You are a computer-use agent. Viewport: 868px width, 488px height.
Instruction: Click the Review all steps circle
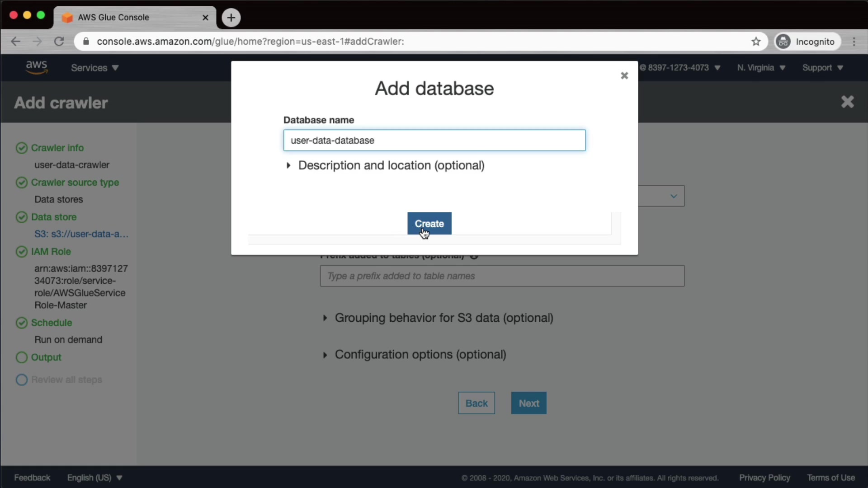coord(22,380)
